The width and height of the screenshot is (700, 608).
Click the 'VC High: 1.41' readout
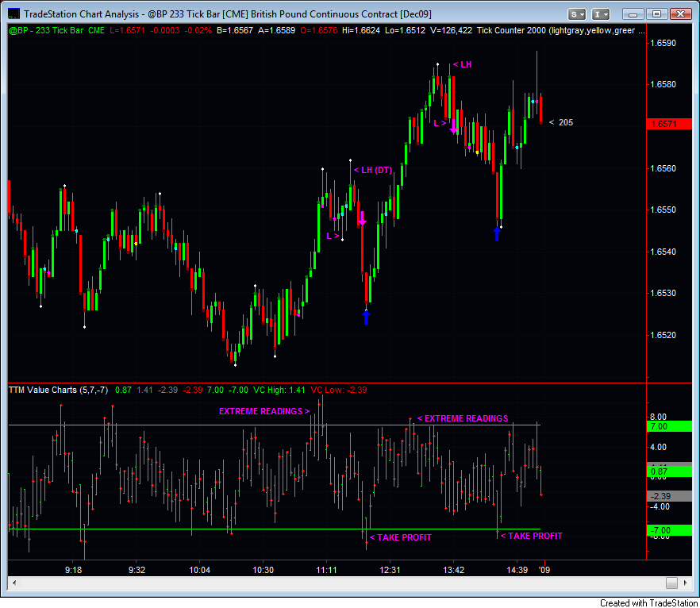coord(279,390)
